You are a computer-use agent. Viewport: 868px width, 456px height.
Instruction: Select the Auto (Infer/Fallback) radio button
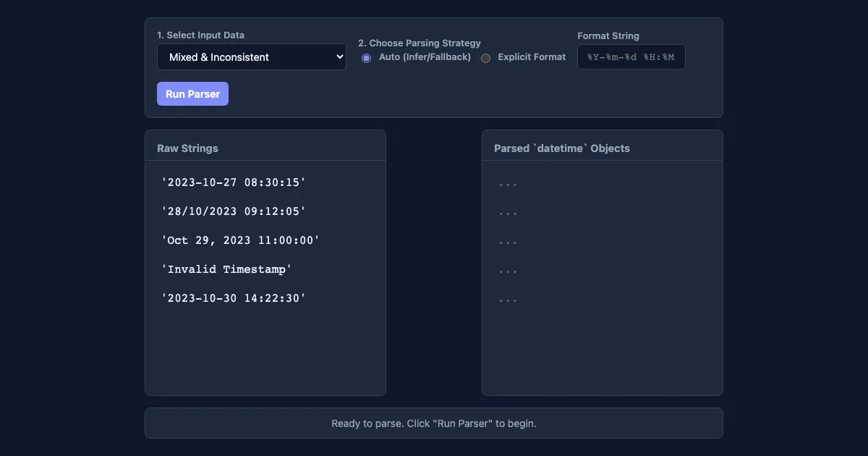point(366,58)
